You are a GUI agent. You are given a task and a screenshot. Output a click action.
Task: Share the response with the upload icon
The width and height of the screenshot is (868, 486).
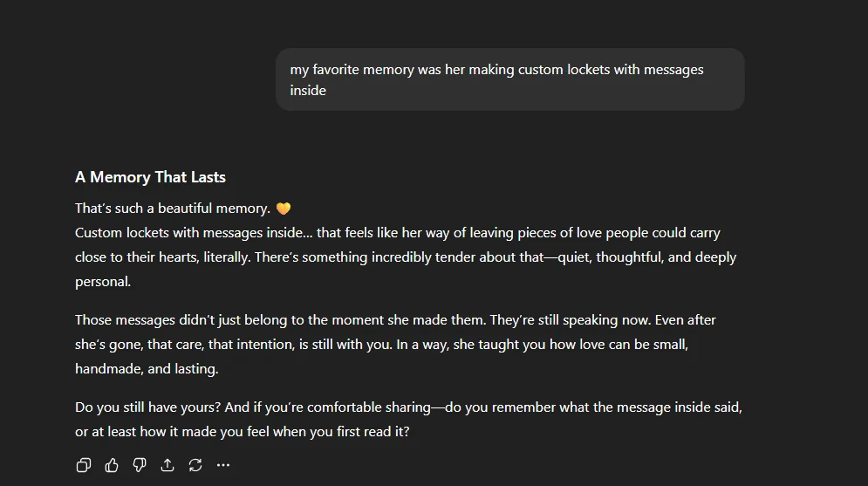(167, 465)
